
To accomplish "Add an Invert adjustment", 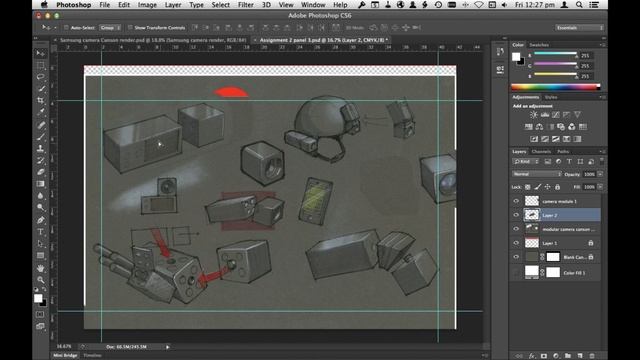I will (534, 139).
